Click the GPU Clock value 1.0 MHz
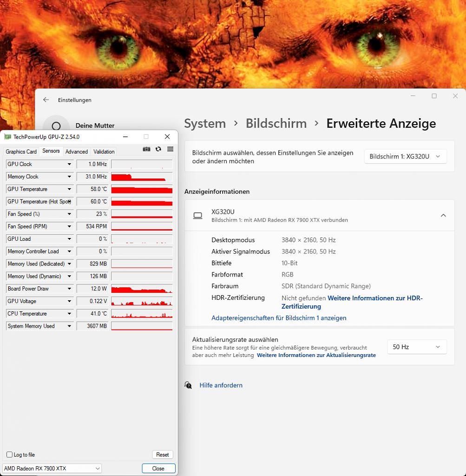The image size is (466, 476). click(x=92, y=164)
